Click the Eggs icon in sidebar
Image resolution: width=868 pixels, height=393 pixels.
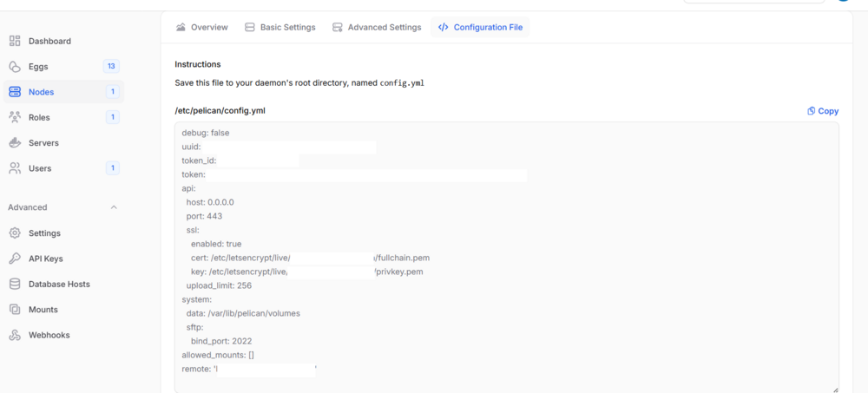[x=15, y=67]
